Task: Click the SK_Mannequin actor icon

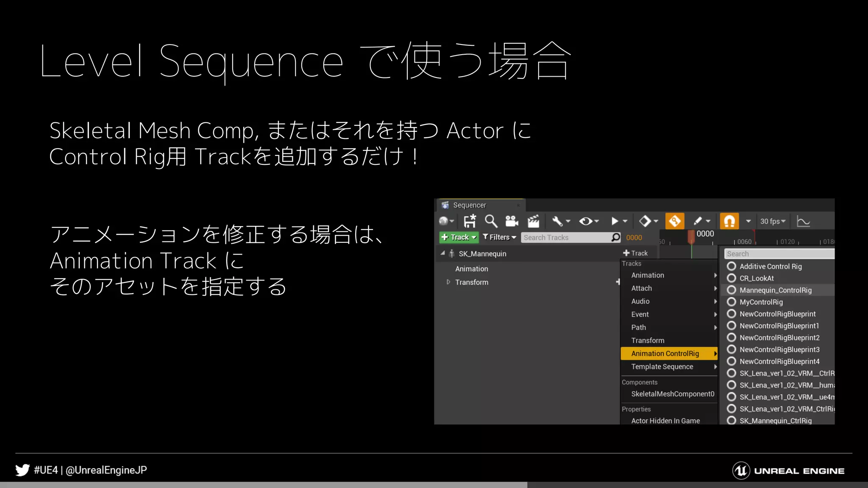Action: point(452,253)
